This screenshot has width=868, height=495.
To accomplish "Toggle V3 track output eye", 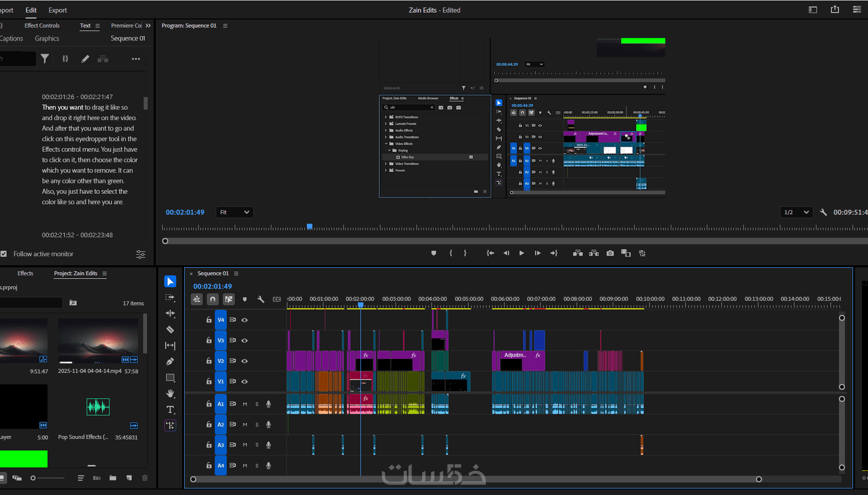I will [245, 340].
